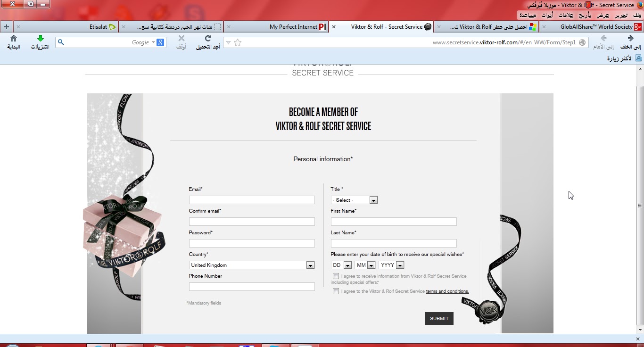The image size is (644, 347).
Task: Tick the receive information and special offers checkbox
Action: point(336,276)
